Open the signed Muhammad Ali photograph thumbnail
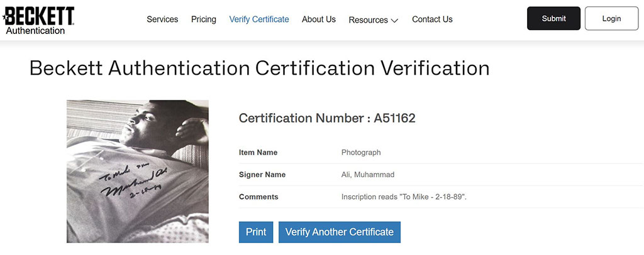 [x=138, y=171]
